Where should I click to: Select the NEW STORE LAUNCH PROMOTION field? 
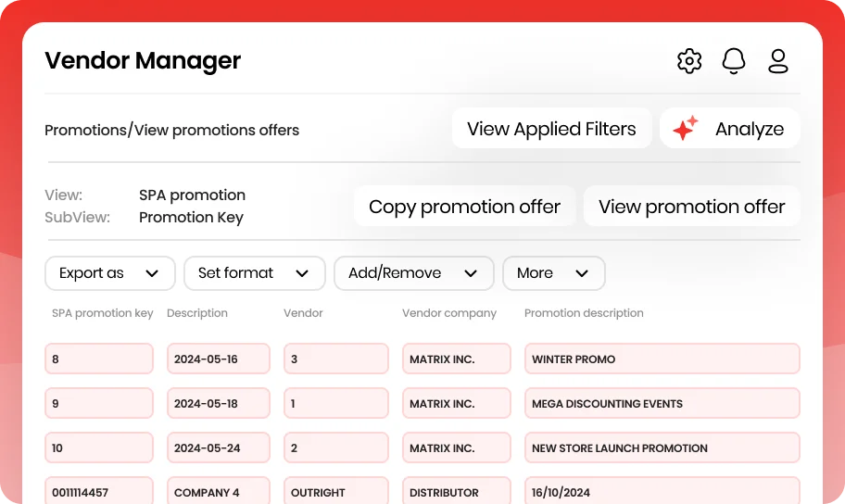click(x=662, y=447)
